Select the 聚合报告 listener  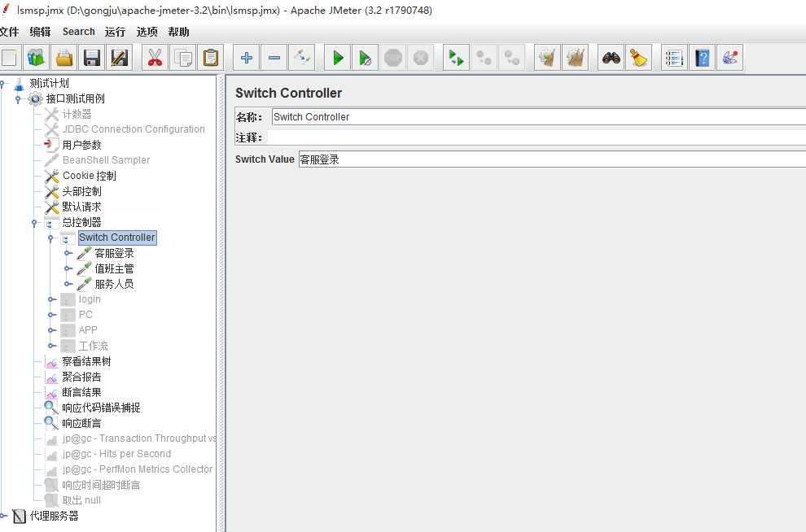click(x=81, y=377)
